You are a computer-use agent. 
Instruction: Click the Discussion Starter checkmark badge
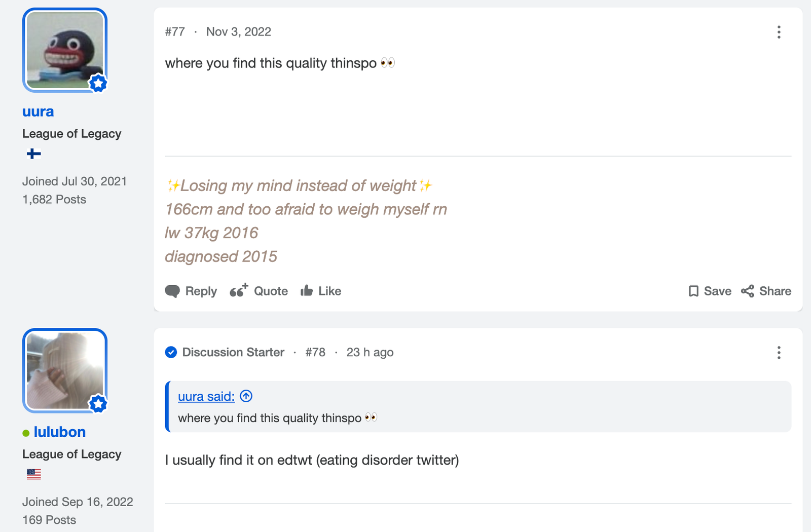click(171, 352)
